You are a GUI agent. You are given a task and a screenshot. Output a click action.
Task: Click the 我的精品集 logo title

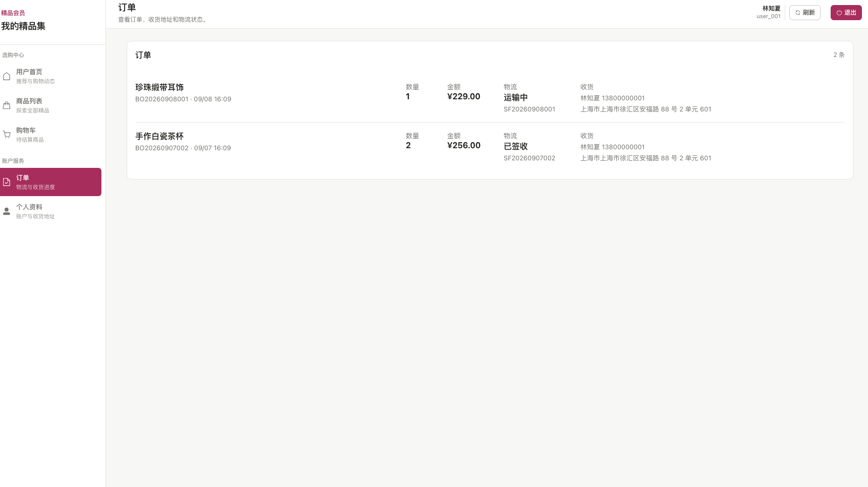[23, 26]
